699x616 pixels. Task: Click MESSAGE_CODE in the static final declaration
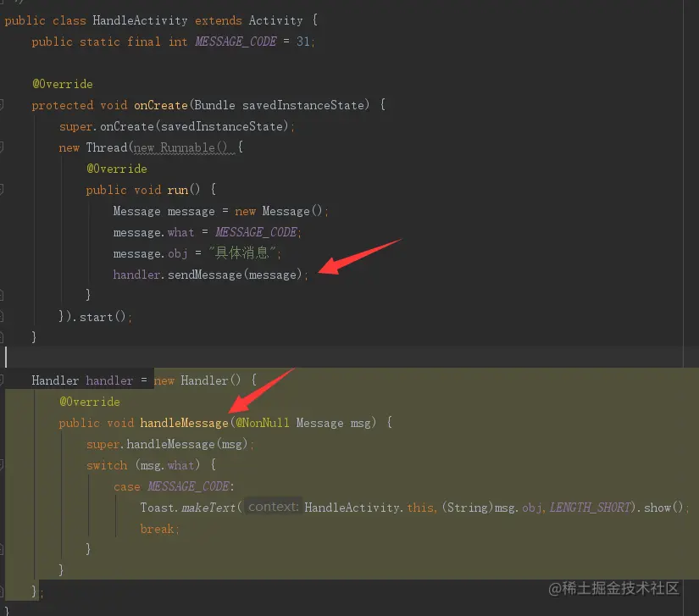(236, 42)
